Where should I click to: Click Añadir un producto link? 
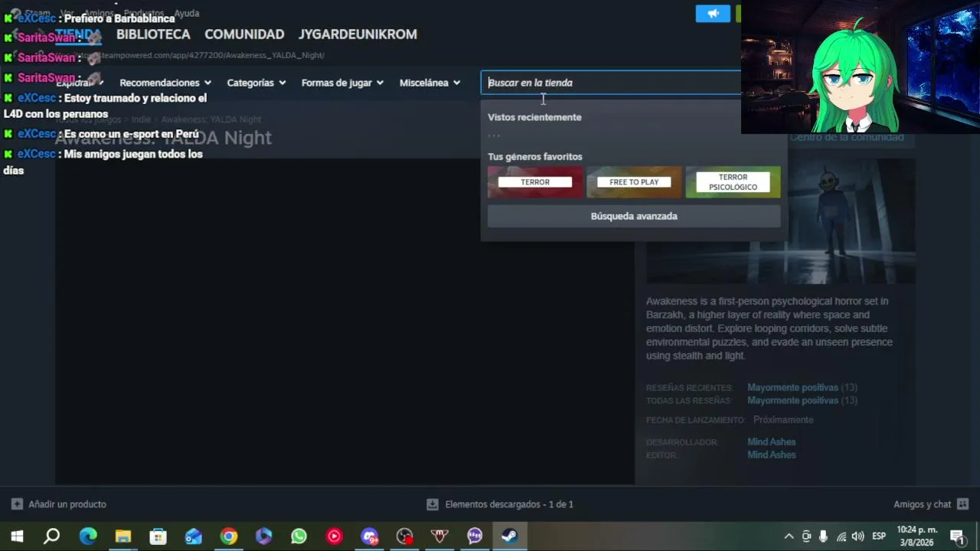coord(67,504)
